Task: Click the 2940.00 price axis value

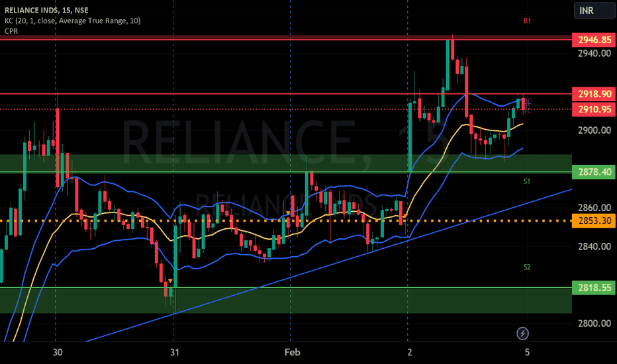Action: pos(594,54)
